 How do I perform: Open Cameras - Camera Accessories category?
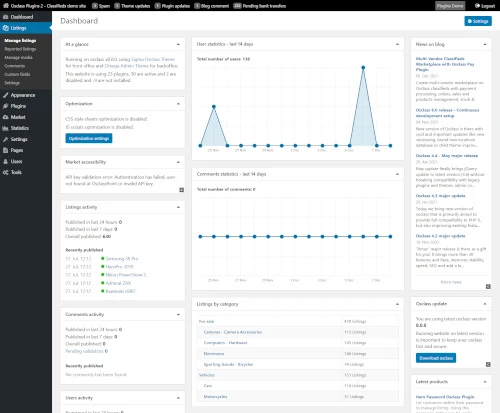point(233,332)
